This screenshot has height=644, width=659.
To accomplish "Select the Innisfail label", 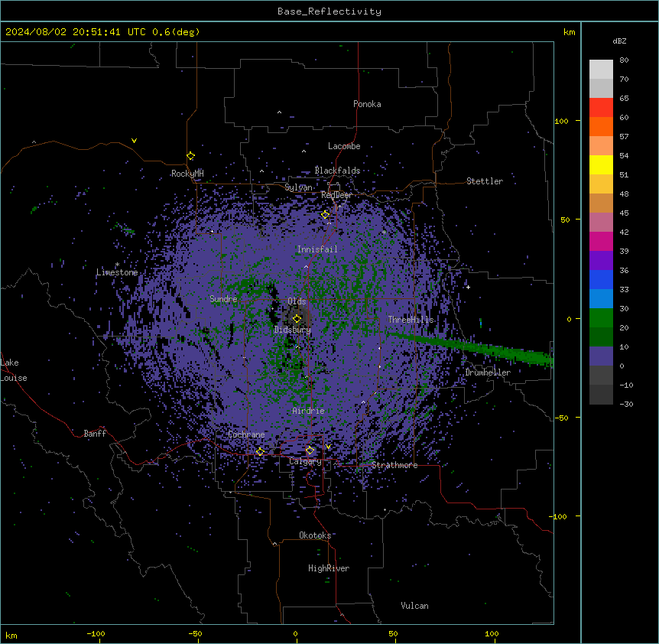I will 317,249.
